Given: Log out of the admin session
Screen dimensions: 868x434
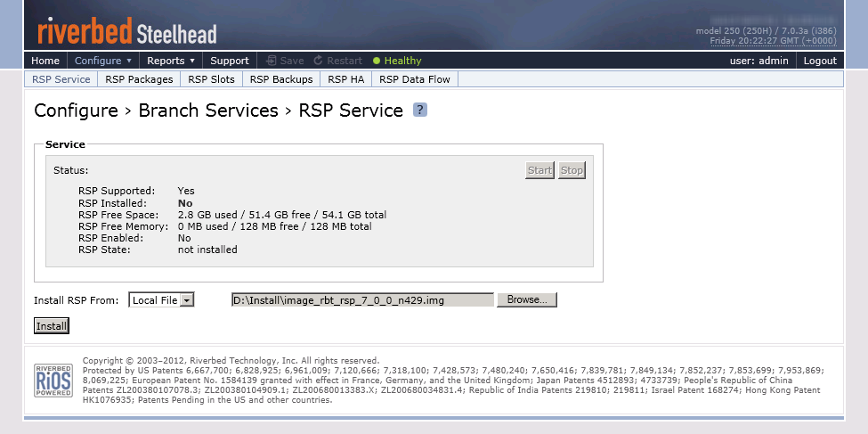Looking at the screenshot, I should click(x=820, y=61).
